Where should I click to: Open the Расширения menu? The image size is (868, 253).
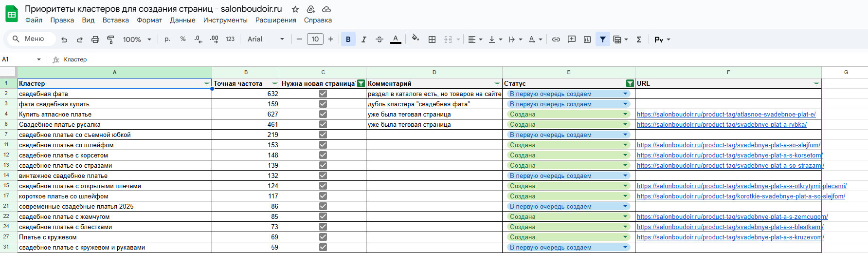(x=276, y=20)
